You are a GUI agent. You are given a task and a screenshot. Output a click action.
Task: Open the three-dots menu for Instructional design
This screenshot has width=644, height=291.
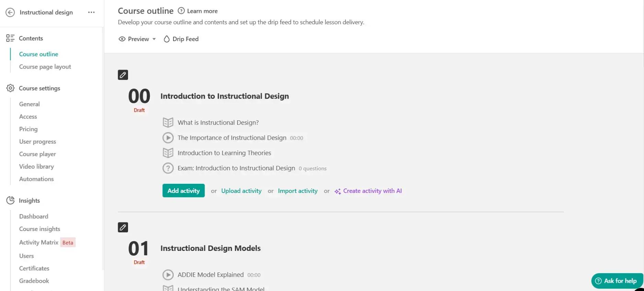91,12
